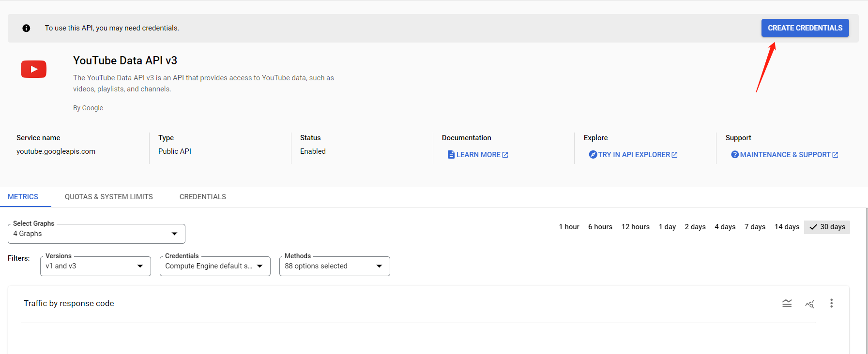Open the explore metrics chart icon
Viewport: 868px width, 354px height.
(809, 304)
